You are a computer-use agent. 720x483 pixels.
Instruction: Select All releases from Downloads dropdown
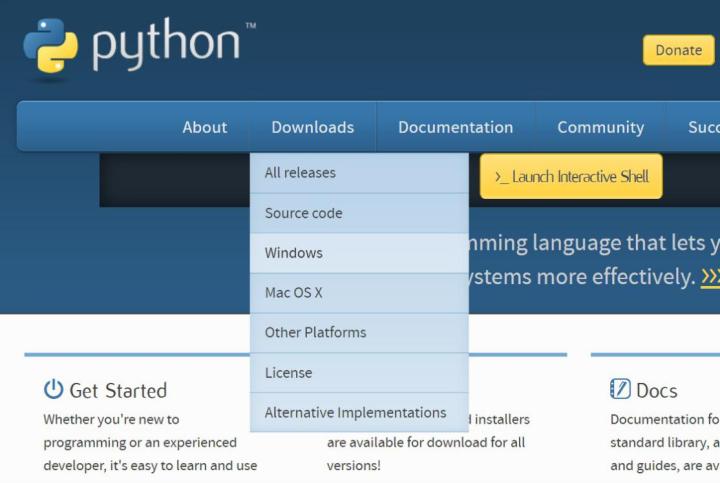point(359,173)
